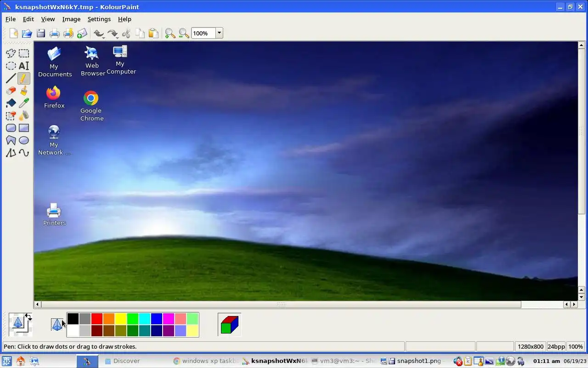Click the 100% zoom input field
588x368 pixels.
click(x=203, y=33)
